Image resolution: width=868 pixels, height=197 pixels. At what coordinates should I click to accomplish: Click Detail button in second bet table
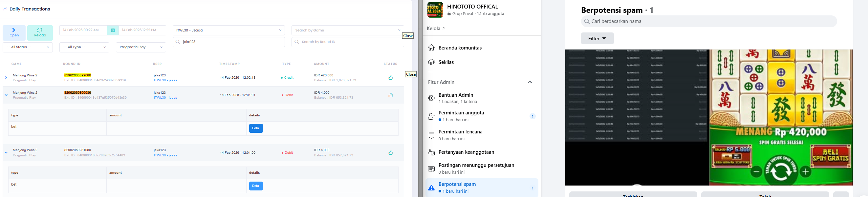[x=256, y=186]
